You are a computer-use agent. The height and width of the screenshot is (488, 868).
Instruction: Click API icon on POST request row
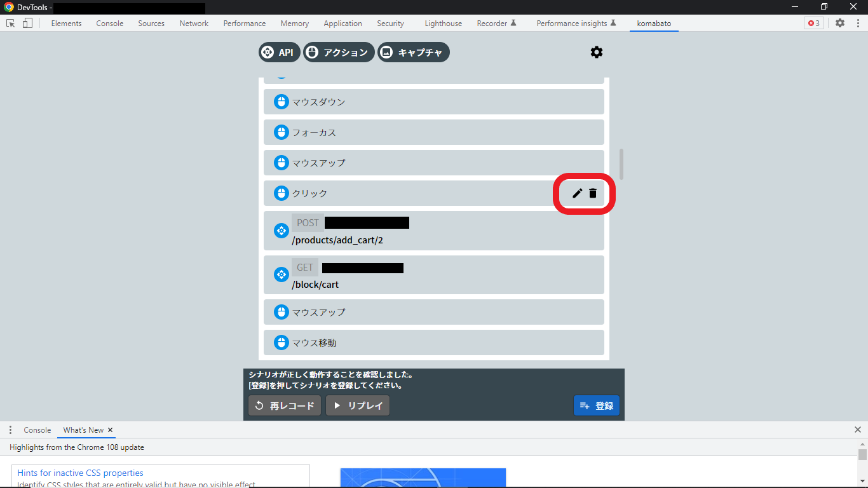281,231
